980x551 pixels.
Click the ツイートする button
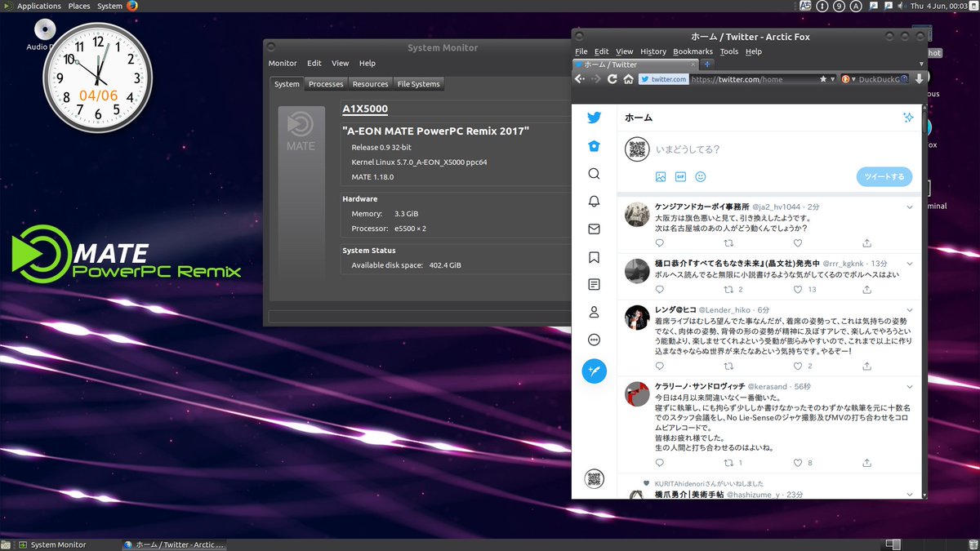(884, 176)
